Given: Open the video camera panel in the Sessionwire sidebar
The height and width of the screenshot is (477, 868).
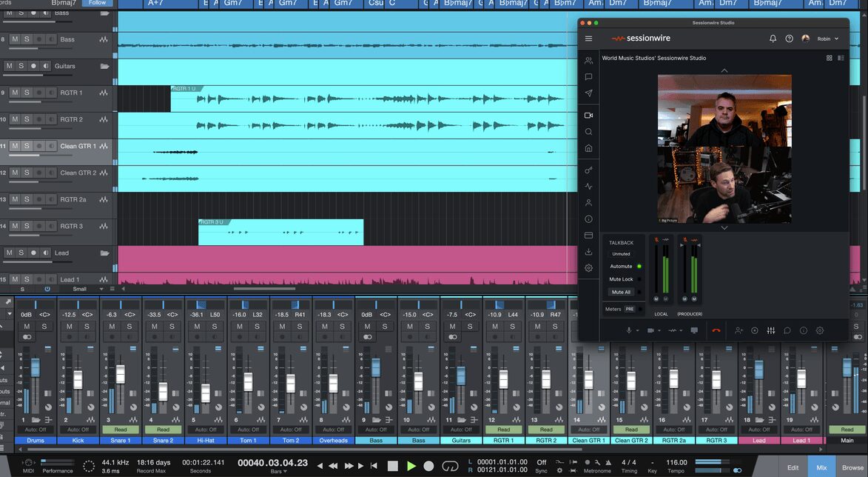Looking at the screenshot, I should 588,115.
